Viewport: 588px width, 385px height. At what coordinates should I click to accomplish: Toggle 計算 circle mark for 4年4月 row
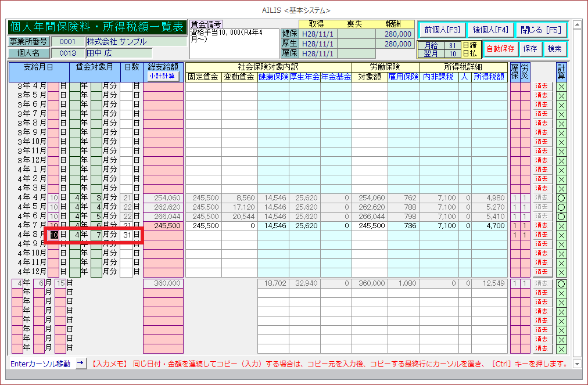(x=561, y=197)
